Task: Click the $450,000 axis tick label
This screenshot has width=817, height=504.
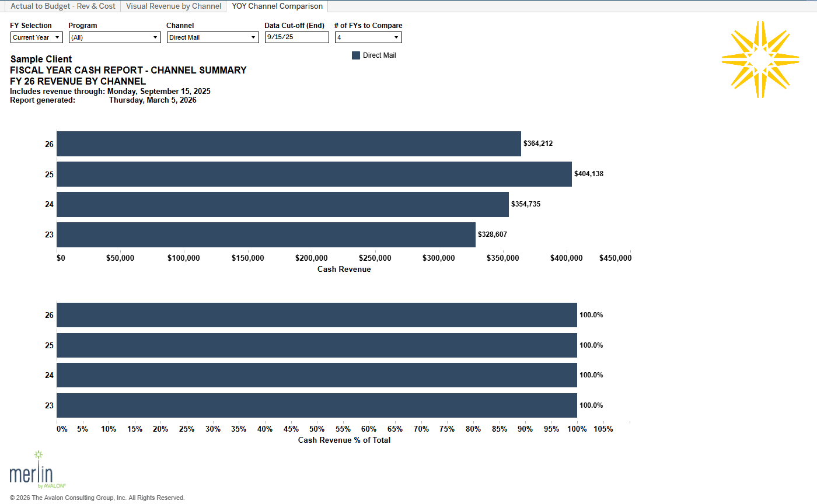Action: tap(615, 258)
